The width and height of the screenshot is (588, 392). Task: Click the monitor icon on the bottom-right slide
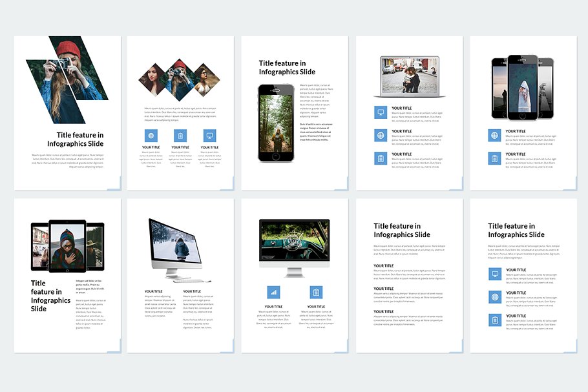pyautogui.click(x=495, y=274)
